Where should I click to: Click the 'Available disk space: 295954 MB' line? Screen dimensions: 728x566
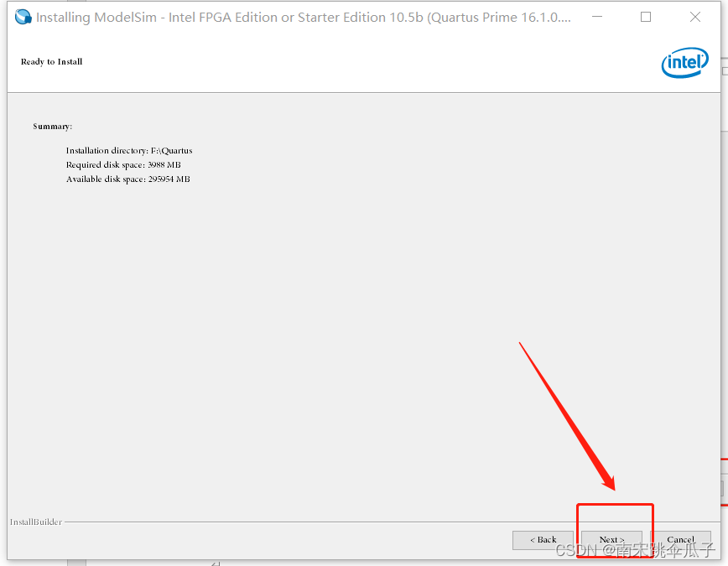[x=128, y=179]
